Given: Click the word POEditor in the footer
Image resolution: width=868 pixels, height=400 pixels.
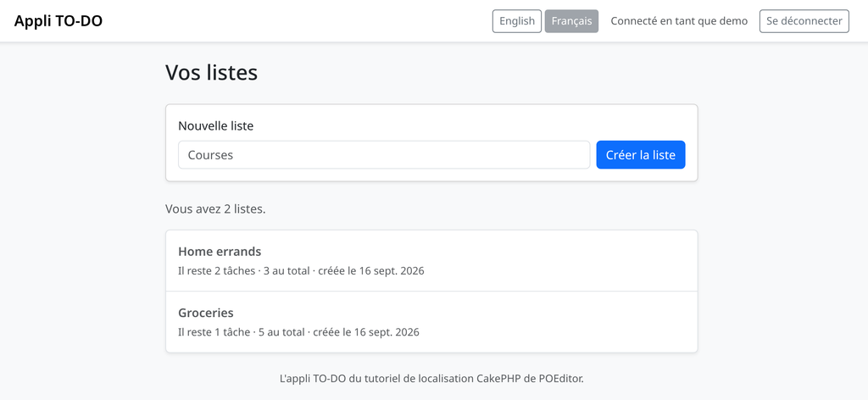Looking at the screenshot, I should coord(560,379).
